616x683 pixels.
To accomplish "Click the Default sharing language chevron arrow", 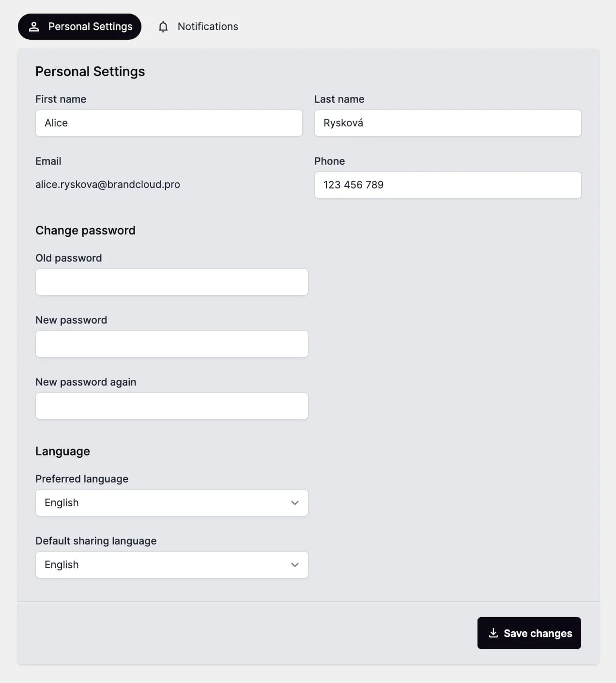I will (x=295, y=565).
